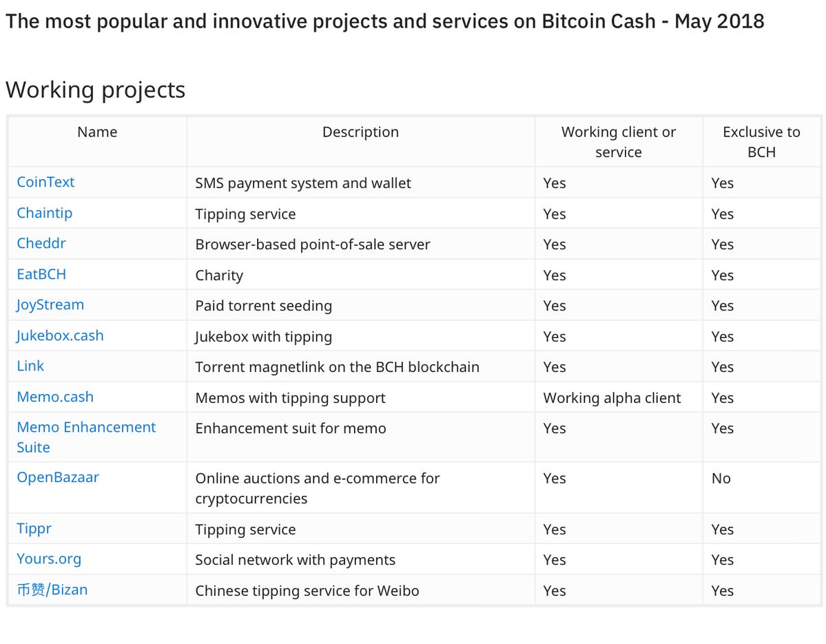Screen dimensions: 826x644
Task: Click the Exclusive to BCH header
Action: tap(762, 142)
